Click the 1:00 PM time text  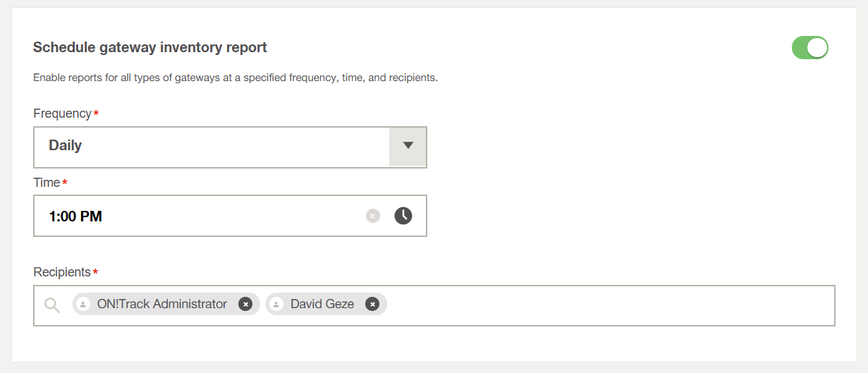click(x=75, y=216)
